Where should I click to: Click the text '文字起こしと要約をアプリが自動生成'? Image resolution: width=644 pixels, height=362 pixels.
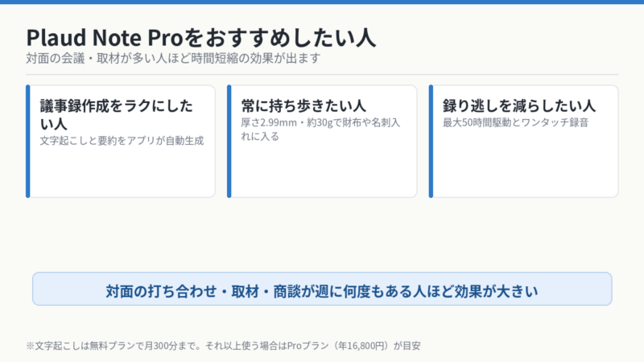pyautogui.click(x=122, y=141)
